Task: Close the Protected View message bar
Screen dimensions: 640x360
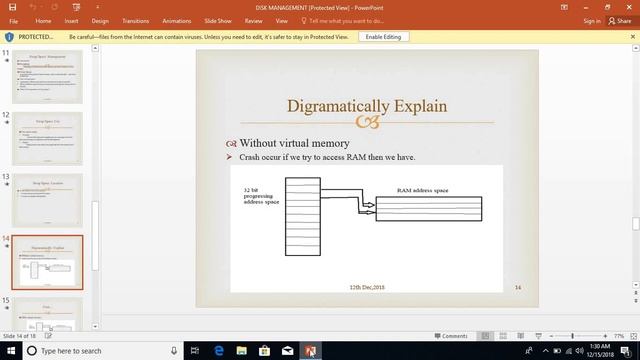Action: tap(633, 37)
